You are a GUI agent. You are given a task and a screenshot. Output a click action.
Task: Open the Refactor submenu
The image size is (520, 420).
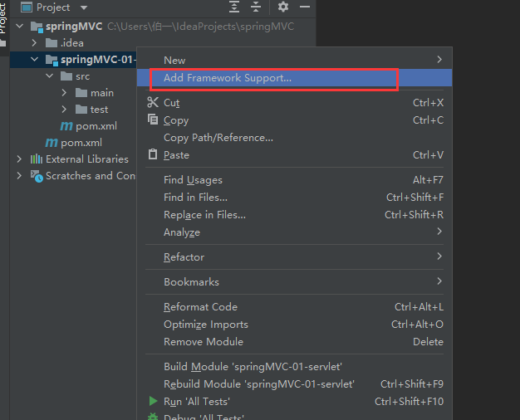coord(295,257)
